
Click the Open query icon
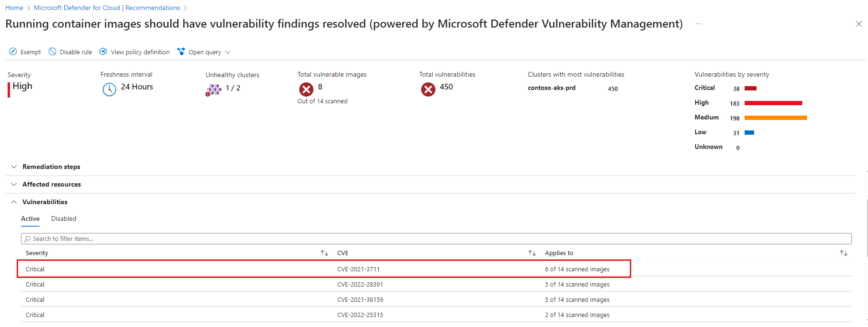tap(181, 52)
